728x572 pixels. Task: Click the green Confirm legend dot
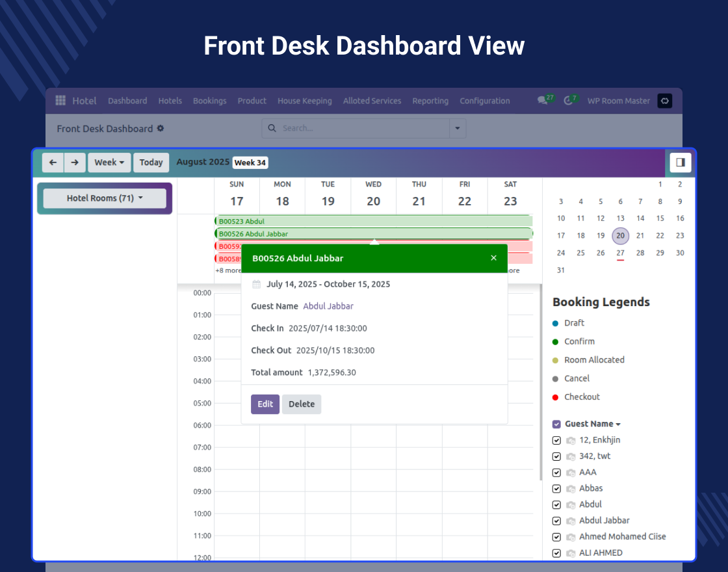click(x=555, y=342)
